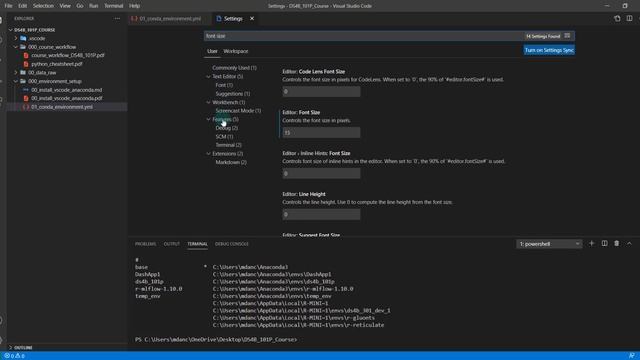The image size is (640, 360).
Task: Select Debug (2) settings subcategory
Action: tap(227, 128)
